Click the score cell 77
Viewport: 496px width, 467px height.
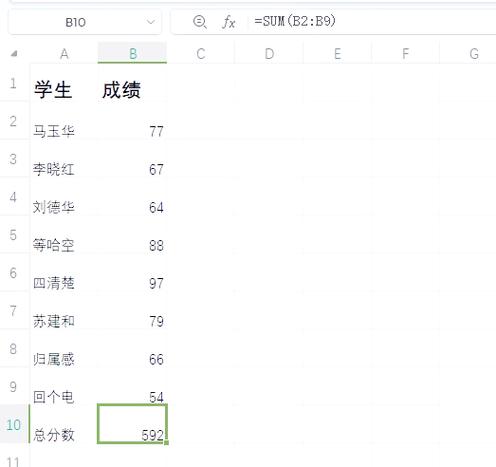point(132,121)
